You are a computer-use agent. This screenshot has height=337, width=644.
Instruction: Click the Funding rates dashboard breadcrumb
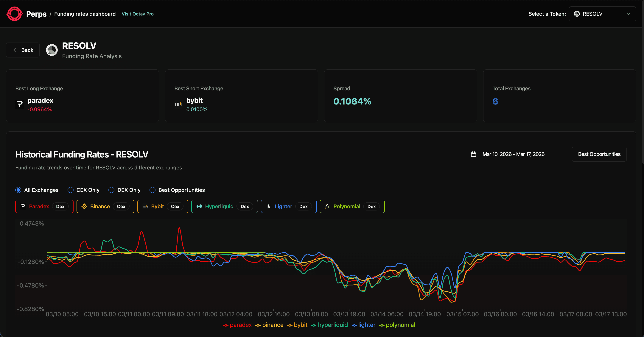point(85,14)
